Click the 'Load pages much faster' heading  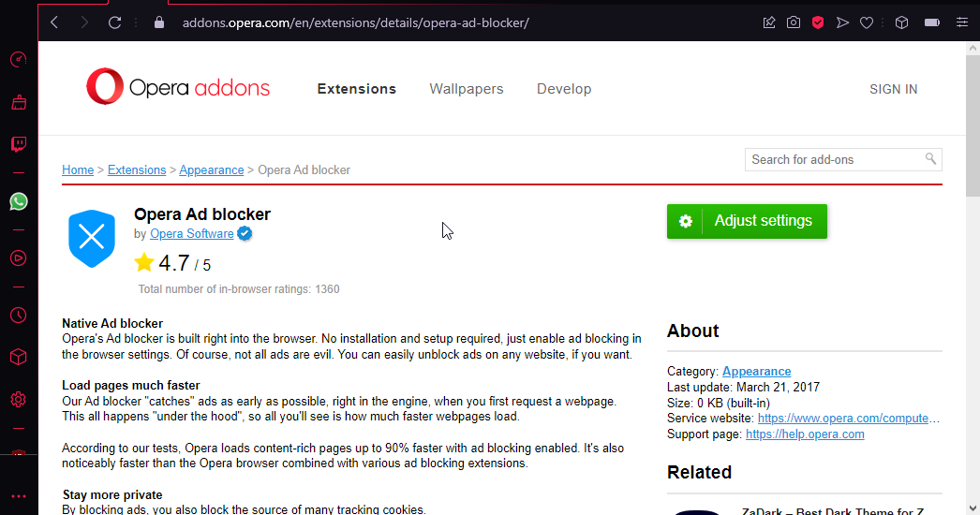point(131,385)
